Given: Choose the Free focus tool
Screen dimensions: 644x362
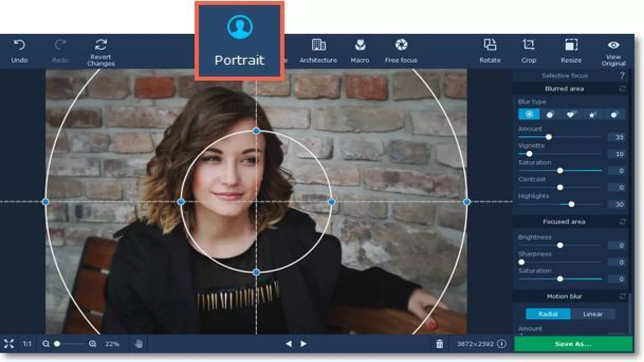Looking at the screenshot, I should point(401,45).
